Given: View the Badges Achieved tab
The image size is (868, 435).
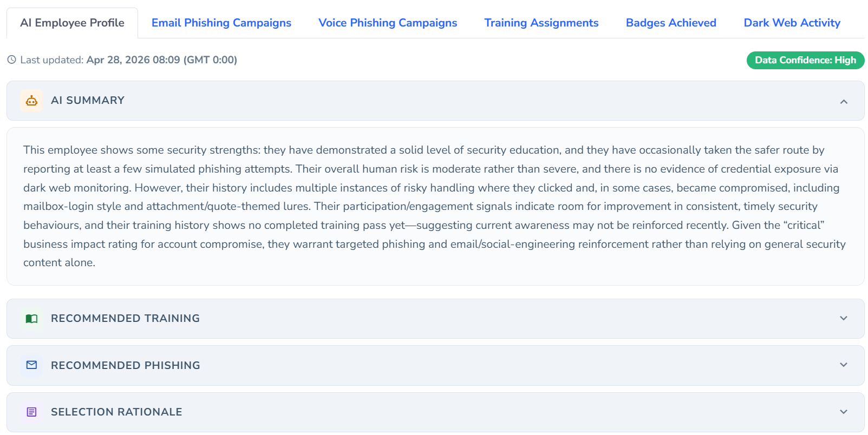Looking at the screenshot, I should pos(671,23).
